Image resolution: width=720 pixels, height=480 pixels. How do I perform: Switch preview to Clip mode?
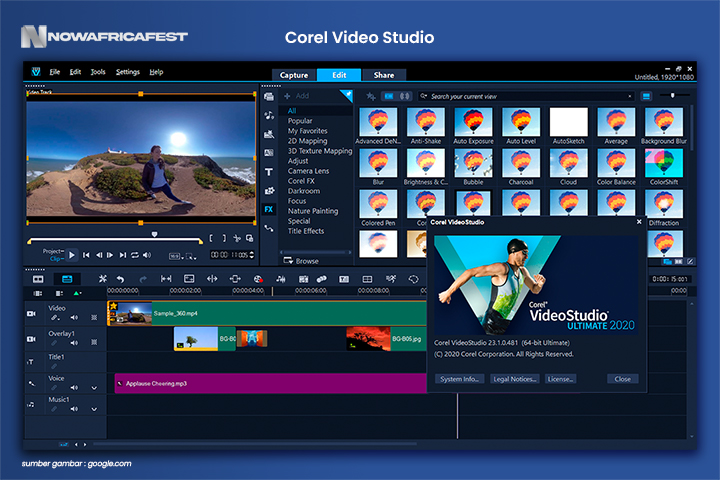[x=56, y=259]
